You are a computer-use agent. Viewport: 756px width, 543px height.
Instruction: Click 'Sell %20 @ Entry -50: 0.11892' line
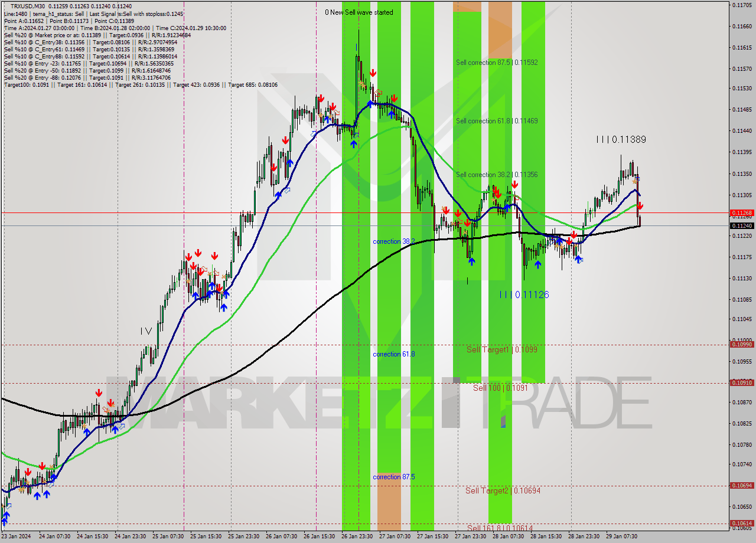click(x=87, y=70)
